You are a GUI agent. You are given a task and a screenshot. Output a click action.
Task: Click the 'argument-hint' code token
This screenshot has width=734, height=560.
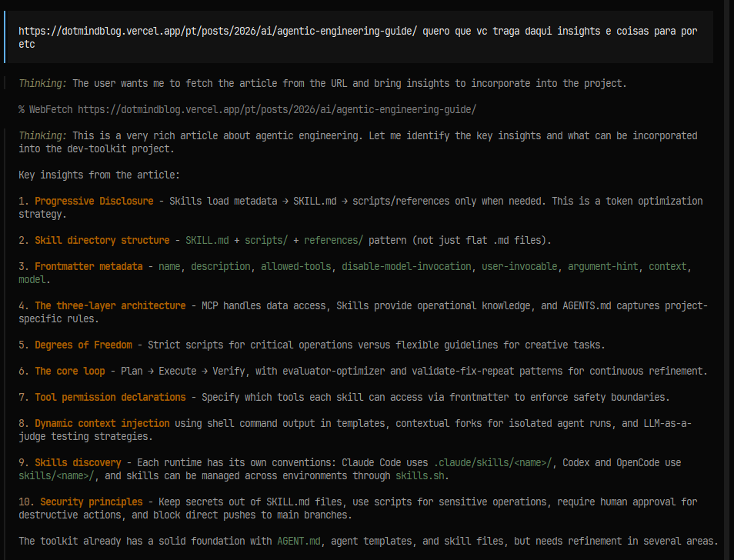(603, 267)
